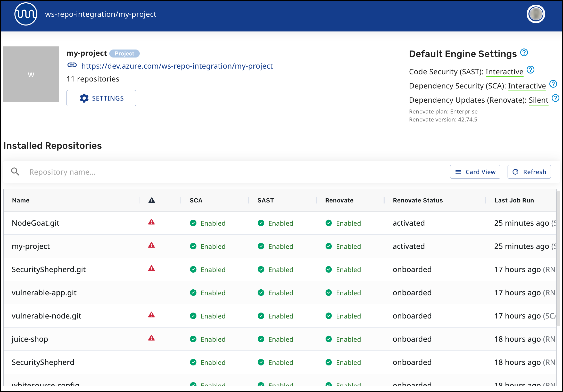Open the Code Security Interactive mode setting

coord(504,72)
